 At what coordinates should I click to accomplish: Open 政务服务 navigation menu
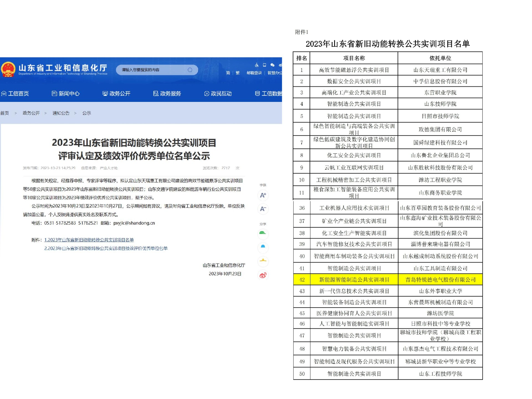167,94
